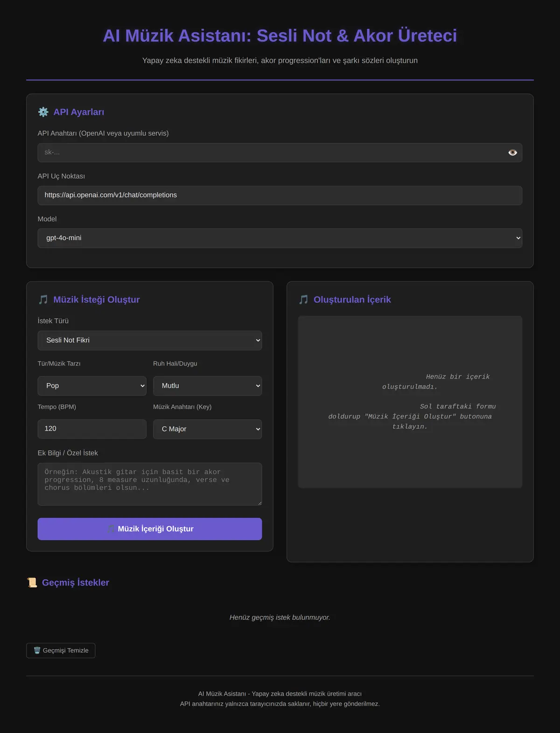560x733 pixels.
Task: Click the 'Tür/Müzik Tarzı' label
Action: click(59, 363)
